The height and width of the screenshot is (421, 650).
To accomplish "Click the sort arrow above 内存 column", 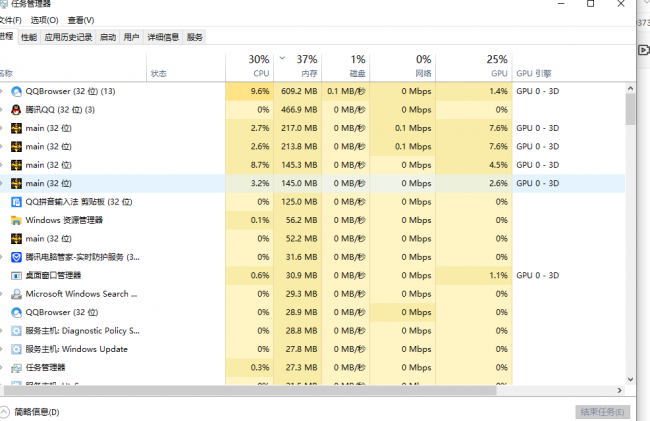I will point(282,58).
